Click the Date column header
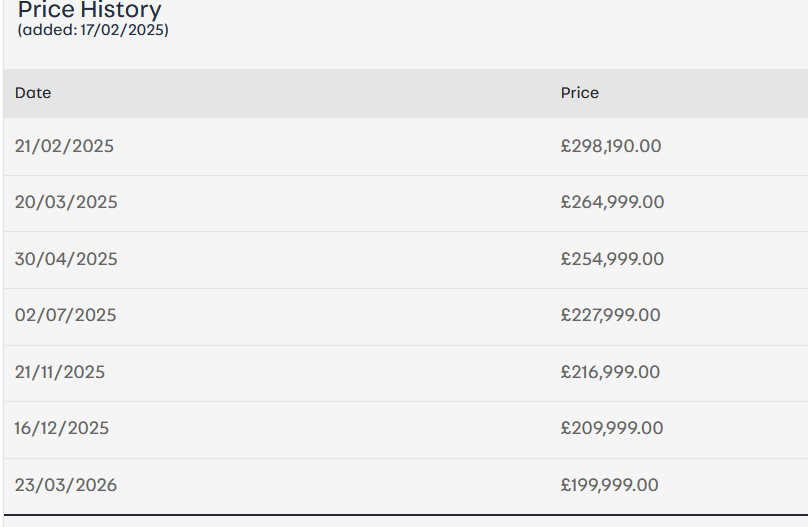The height and width of the screenshot is (527, 808). (x=33, y=93)
